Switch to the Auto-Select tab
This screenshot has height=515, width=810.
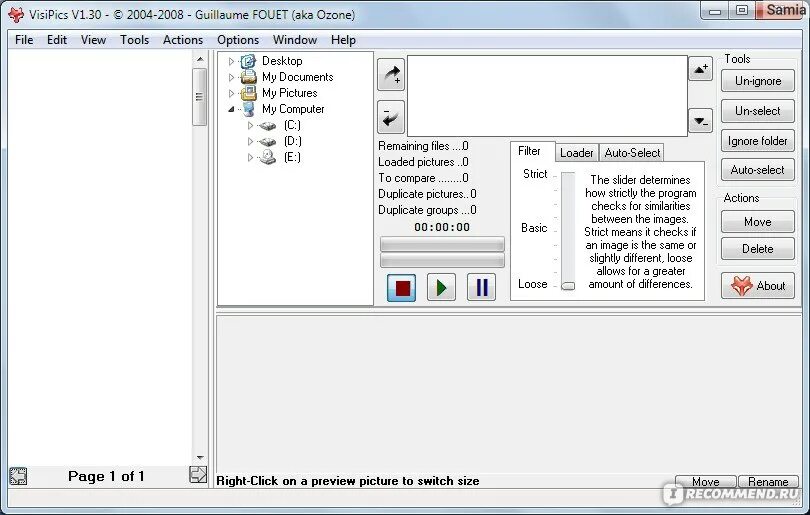pyautogui.click(x=632, y=153)
